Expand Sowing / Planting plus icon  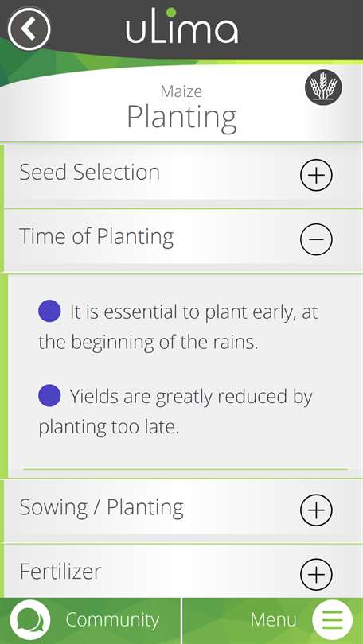[316, 510]
